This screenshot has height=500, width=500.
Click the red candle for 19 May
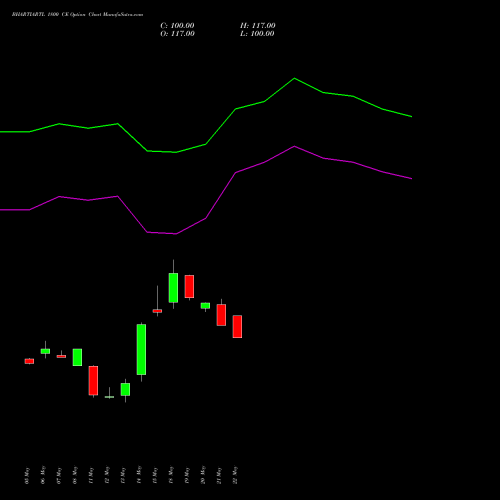coord(189,286)
